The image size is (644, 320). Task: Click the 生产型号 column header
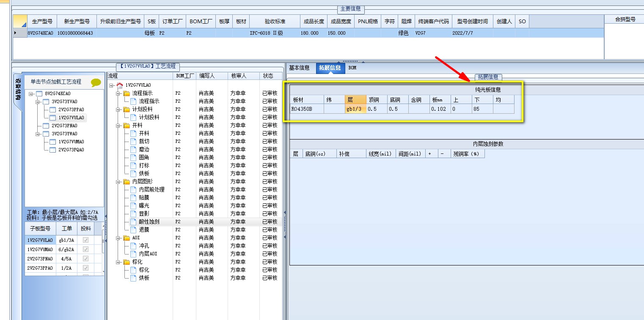[x=42, y=21]
